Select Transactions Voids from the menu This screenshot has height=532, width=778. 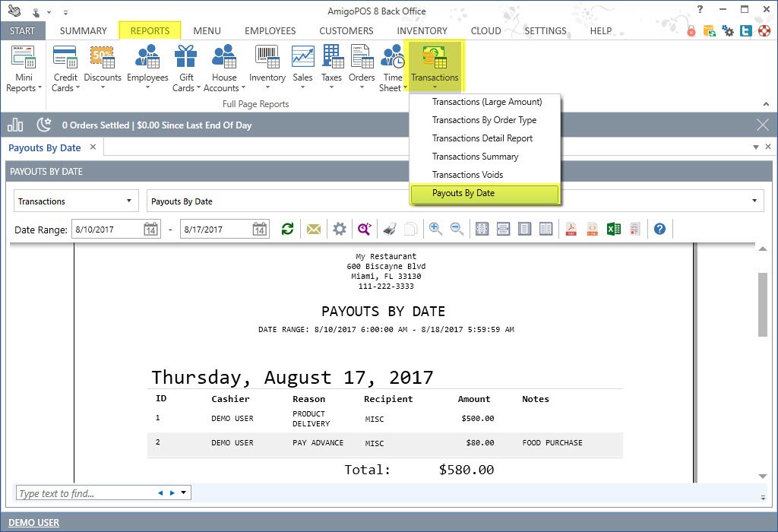pos(467,175)
